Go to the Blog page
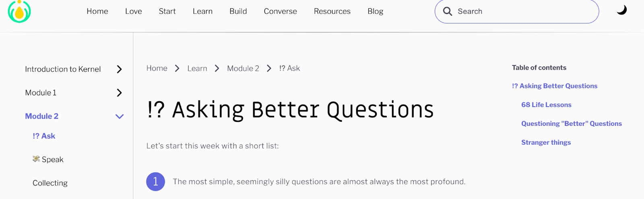The image size is (644, 199). tap(375, 11)
